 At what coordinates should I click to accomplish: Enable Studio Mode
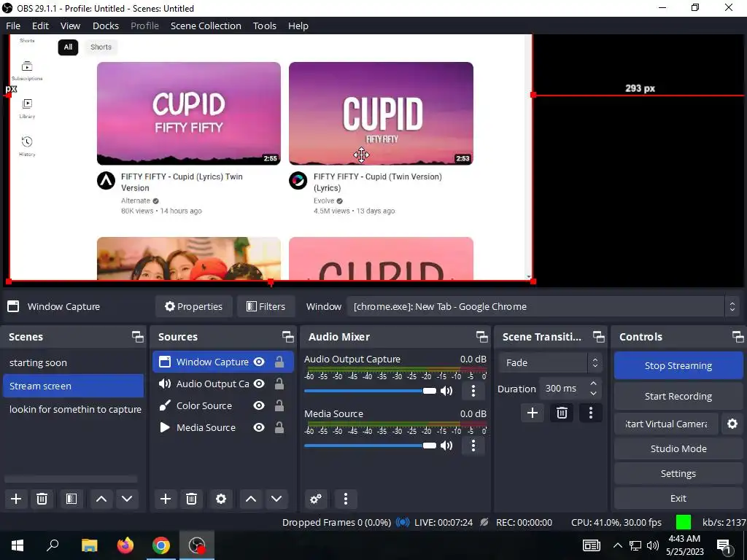(678, 448)
